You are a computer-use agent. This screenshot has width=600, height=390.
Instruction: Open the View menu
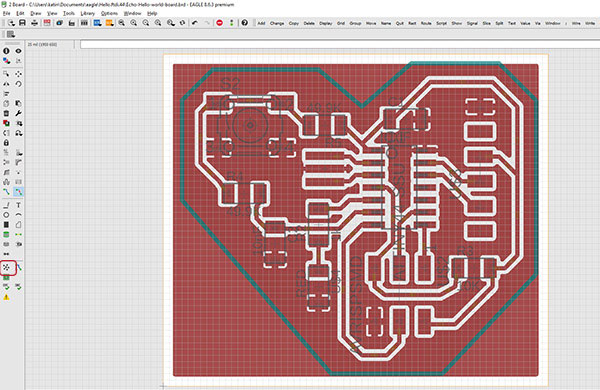[52, 13]
